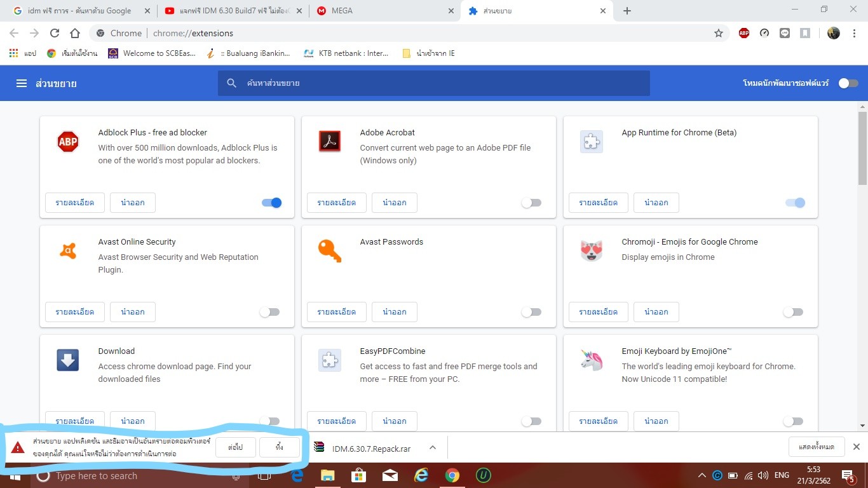The width and height of the screenshot is (868, 488).
Task: Open Chrome three-dot menu
Action: pos(854,33)
